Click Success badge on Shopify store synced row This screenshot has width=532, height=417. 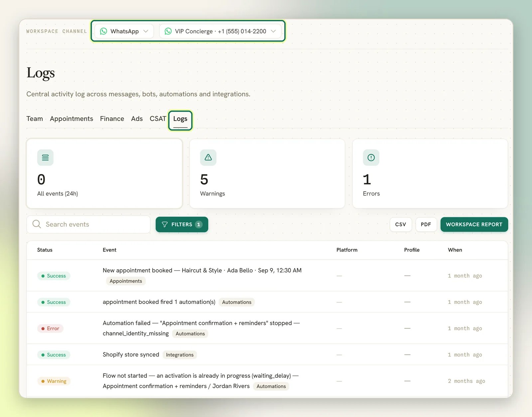(54, 355)
